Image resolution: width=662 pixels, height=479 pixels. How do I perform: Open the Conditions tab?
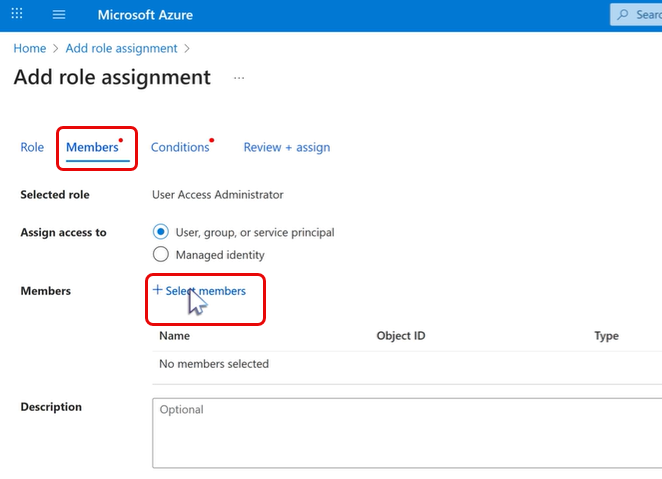click(x=180, y=147)
